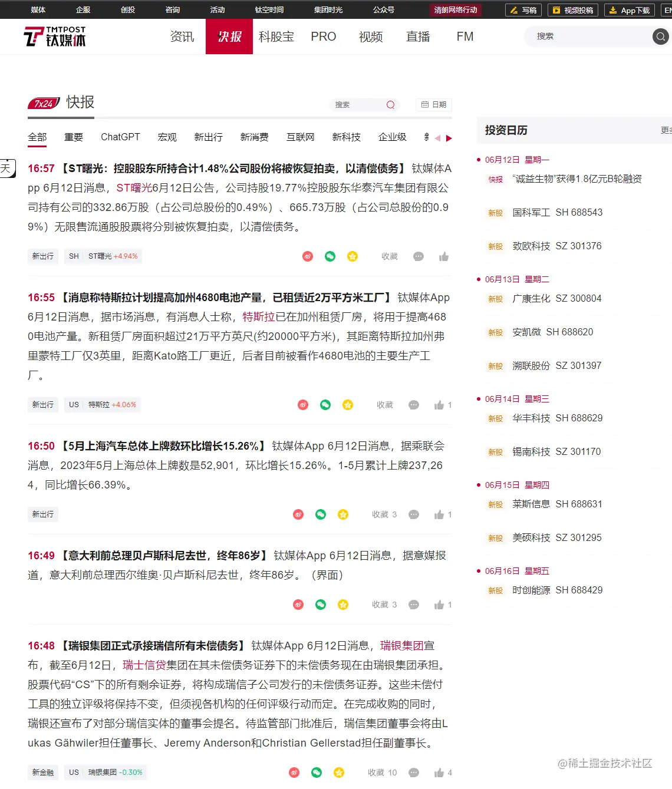Click the 特斯拉 +4.06% stock tag
Viewport: 672px width, 789px height.
coord(103,405)
